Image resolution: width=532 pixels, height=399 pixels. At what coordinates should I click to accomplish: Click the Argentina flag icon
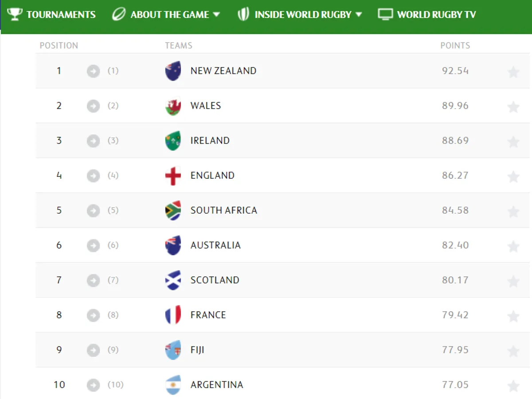point(173,385)
